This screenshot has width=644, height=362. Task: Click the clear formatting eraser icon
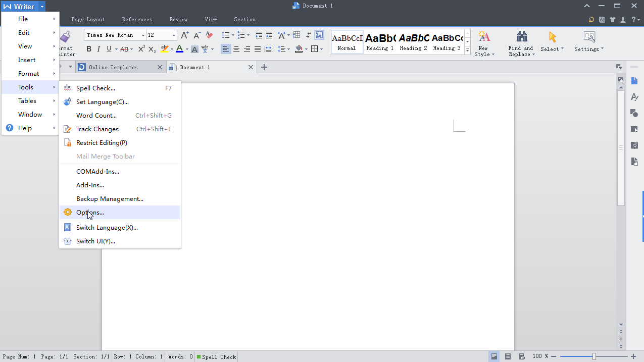tap(209, 35)
